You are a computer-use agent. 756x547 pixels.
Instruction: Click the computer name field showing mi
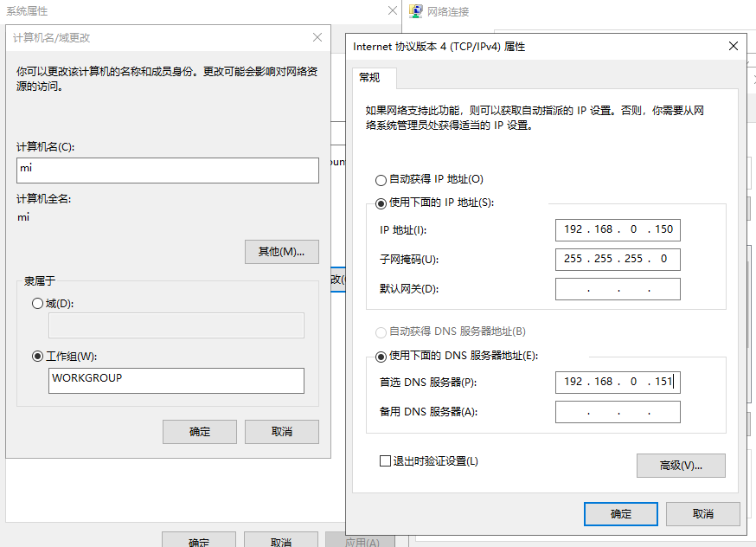(x=167, y=171)
